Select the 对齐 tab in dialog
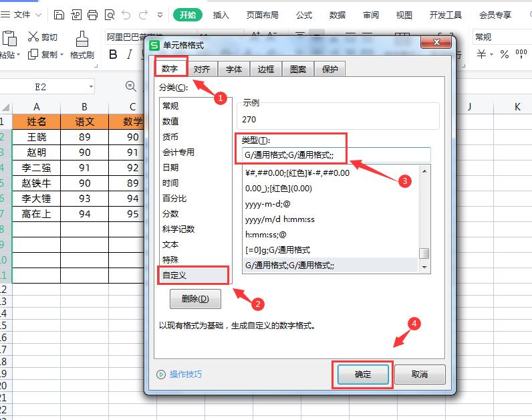Viewport: 532px width, 420px height. pyautogui.click(x=202, y=70)
